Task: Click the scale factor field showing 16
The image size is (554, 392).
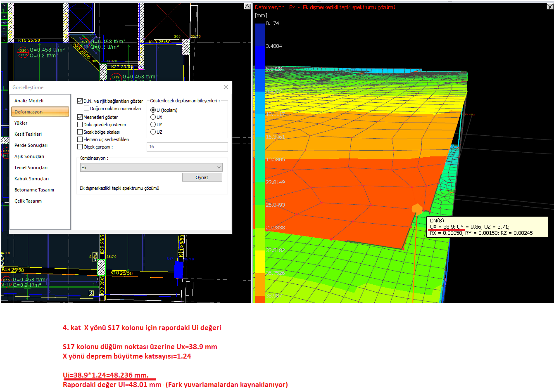Action: click(x=187, y=147)
